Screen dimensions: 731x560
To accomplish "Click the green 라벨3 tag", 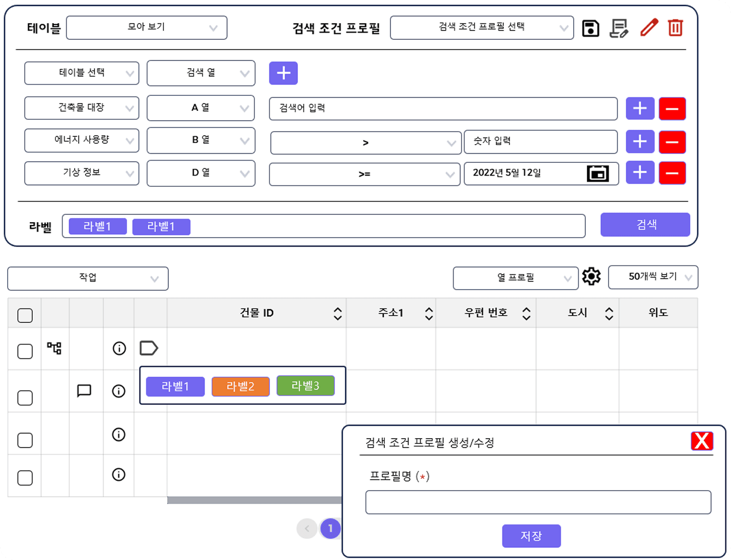I will click(306, 386).
